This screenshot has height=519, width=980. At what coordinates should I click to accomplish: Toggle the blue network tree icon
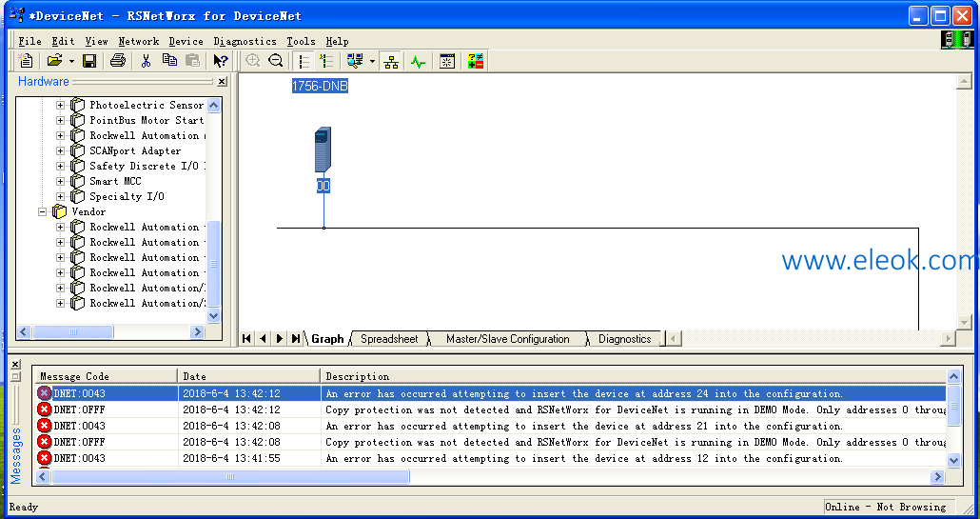(x=391, y=61)
